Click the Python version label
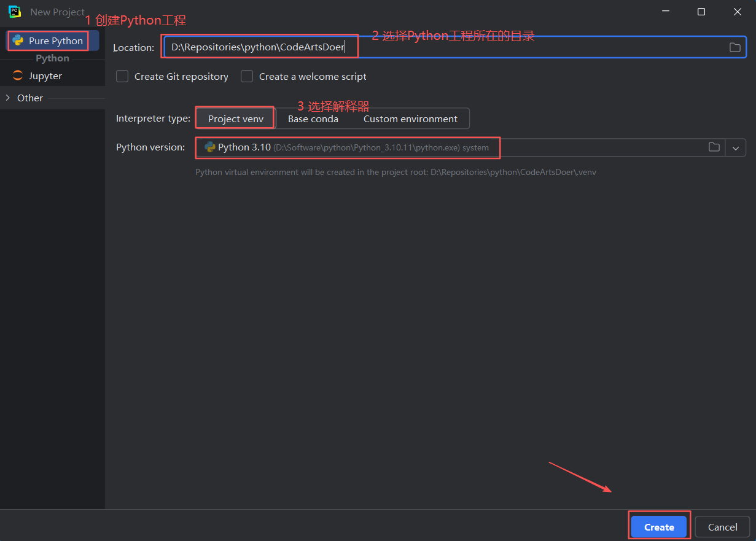The width and height of the screenshot is (756, 541). [x=150, y=147]
